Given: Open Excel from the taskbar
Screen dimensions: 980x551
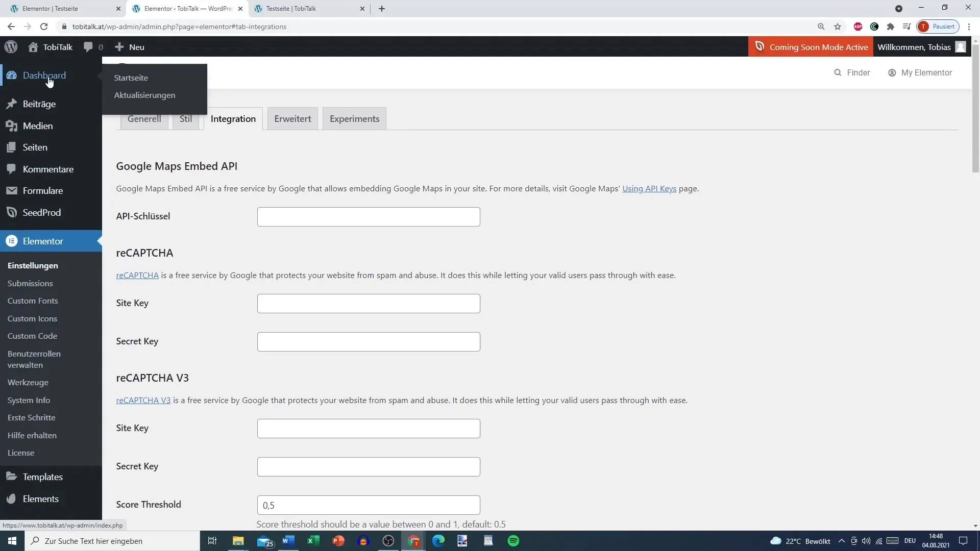Looking at the screenshot, I should point(313,541).
